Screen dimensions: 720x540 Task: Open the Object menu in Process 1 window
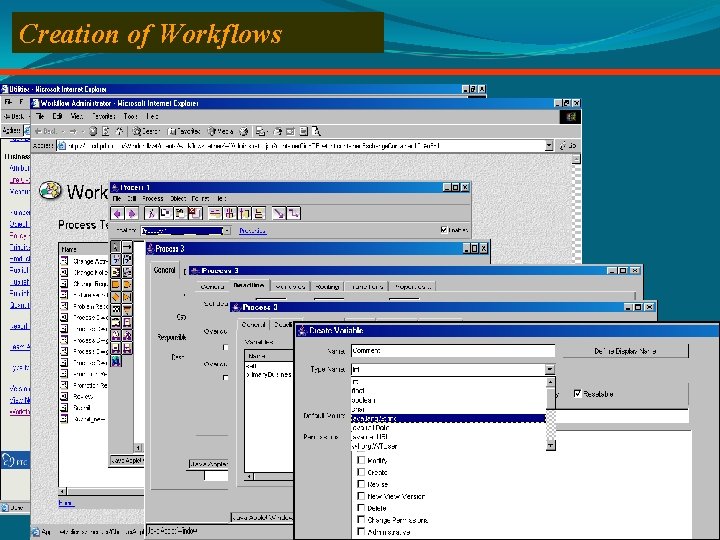[x=178, y=198]
